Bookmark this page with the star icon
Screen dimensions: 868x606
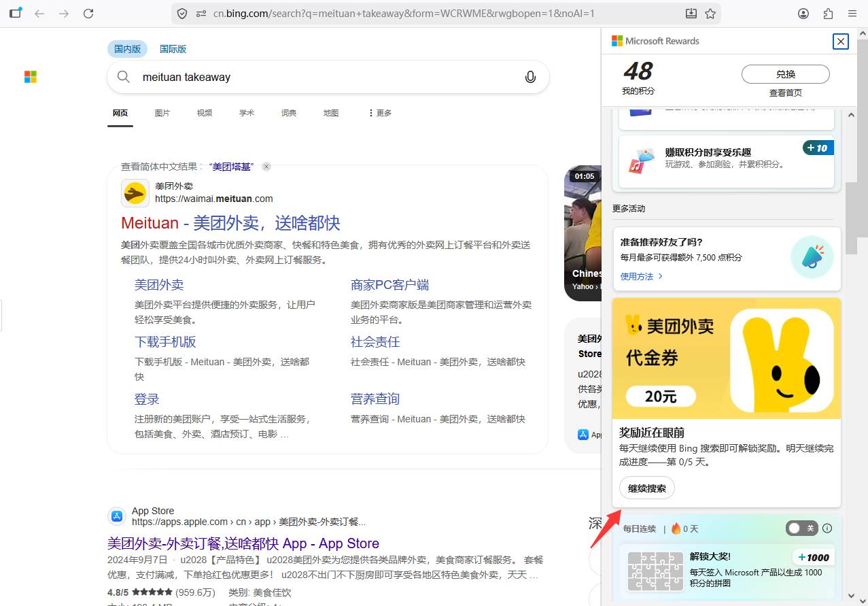point(710,14)
